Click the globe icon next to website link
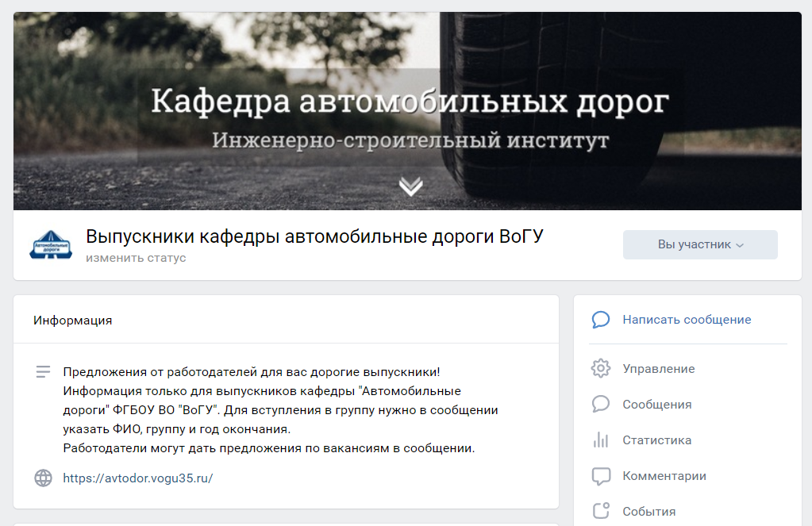The height and width of the screenshot is (526, 812). [43, 478]
